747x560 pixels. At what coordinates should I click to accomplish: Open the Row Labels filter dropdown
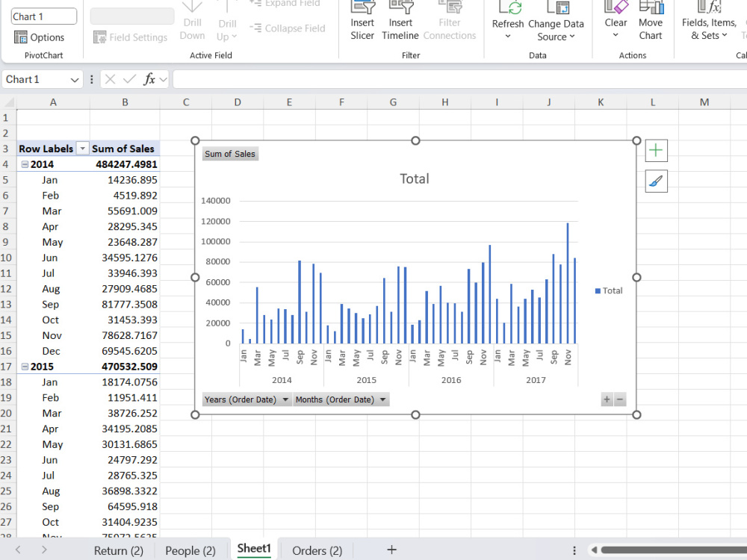pos(82,149)
